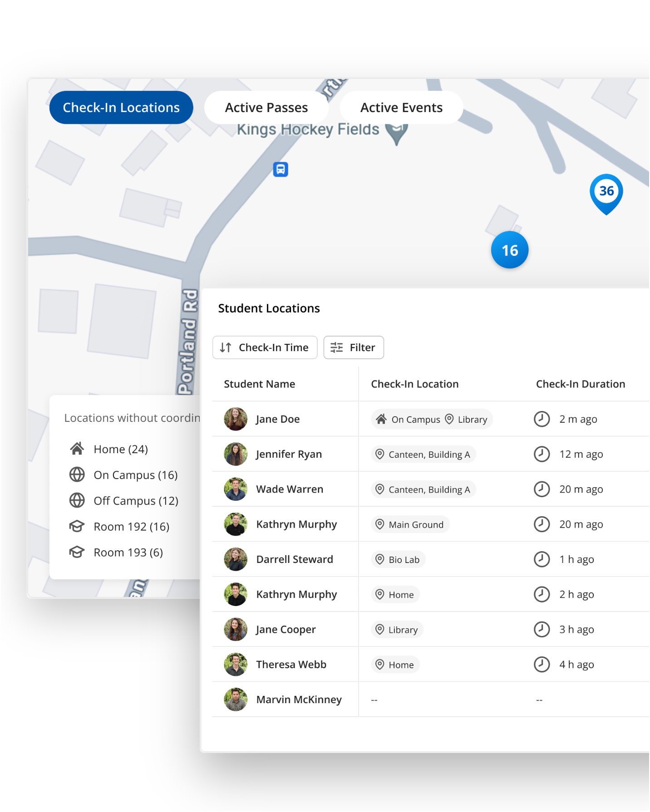Click the Main Ground location tag
The image size is (650, 812).
(x=410, y=524)
